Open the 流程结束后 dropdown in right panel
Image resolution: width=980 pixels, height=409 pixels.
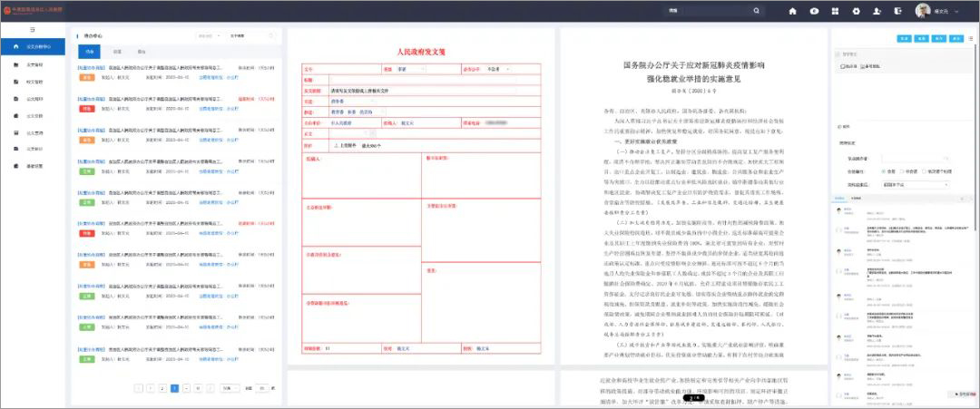coord(916,184)
